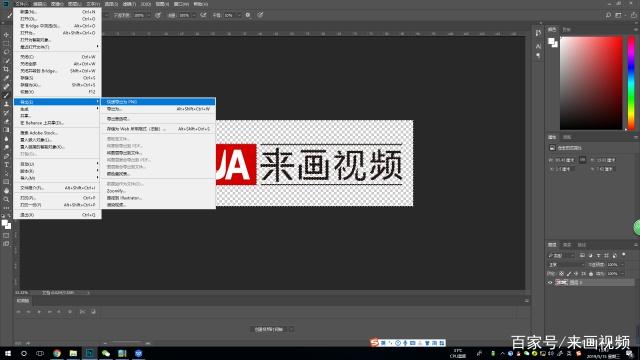Toggle filter for type layers

(598, 256)
